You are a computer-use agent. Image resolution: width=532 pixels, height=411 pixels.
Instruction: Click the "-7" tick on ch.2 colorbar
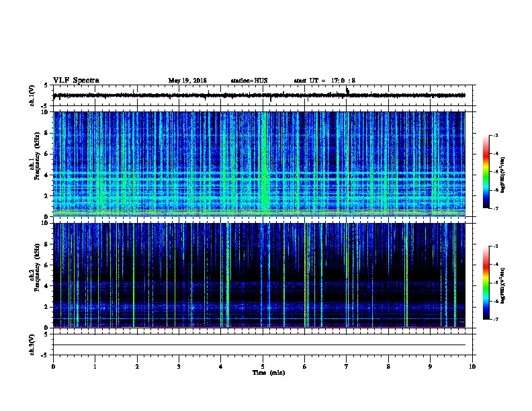(x=495, y=319)
